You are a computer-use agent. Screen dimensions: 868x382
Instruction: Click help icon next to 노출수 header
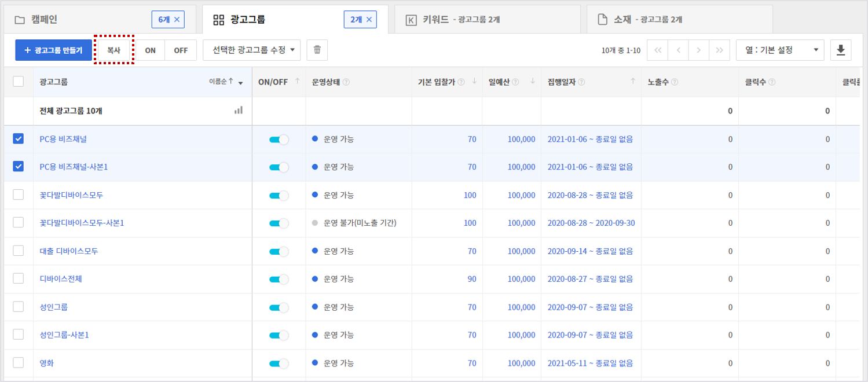674,82
